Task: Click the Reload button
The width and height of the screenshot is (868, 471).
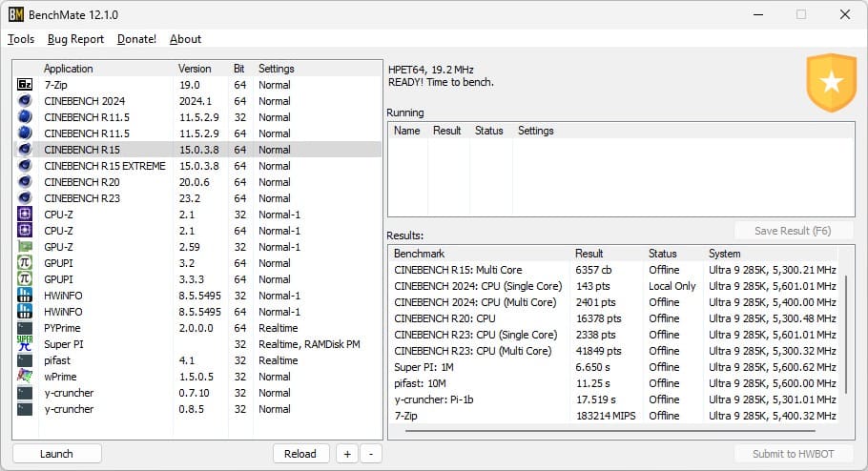Action: tap(300, 454)
